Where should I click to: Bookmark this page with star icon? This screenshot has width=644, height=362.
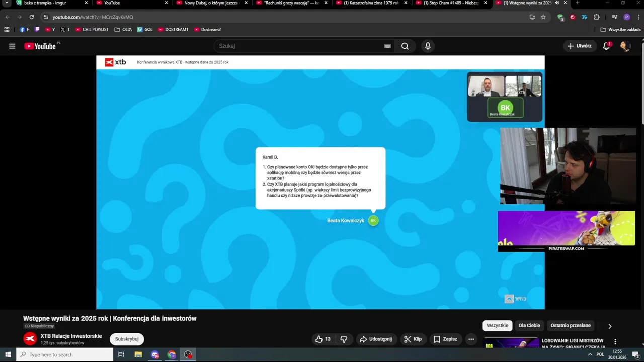pyautogui.click(x=543, y=17)
